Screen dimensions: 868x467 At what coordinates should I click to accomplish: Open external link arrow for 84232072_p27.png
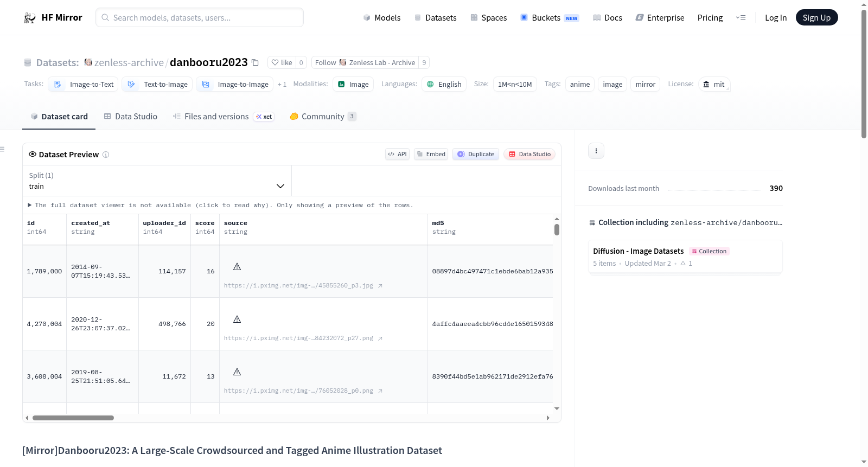[380, 338]
